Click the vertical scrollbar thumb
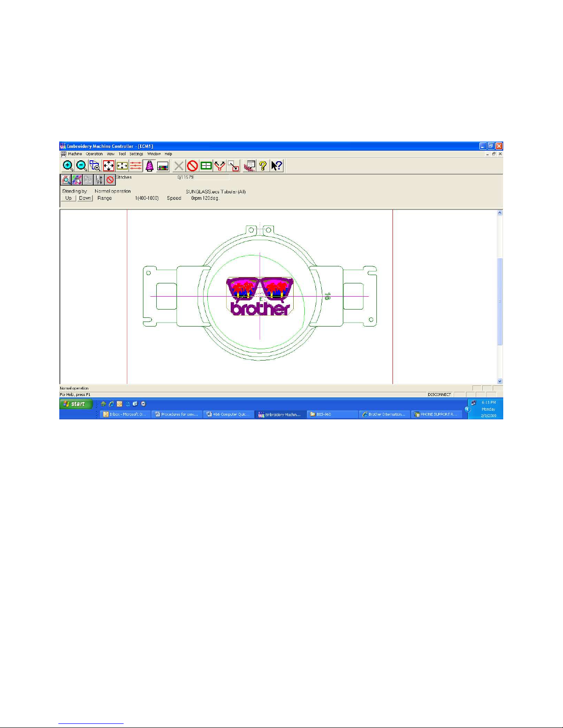 (500, 301)
